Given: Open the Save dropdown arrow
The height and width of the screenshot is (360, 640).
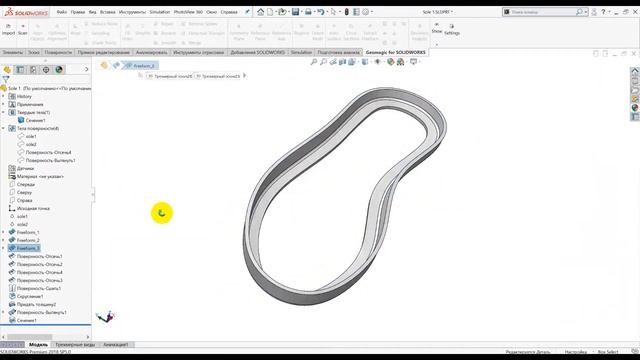Looking at the screenshot, I should pyautogui.click(x=302, y=12).
